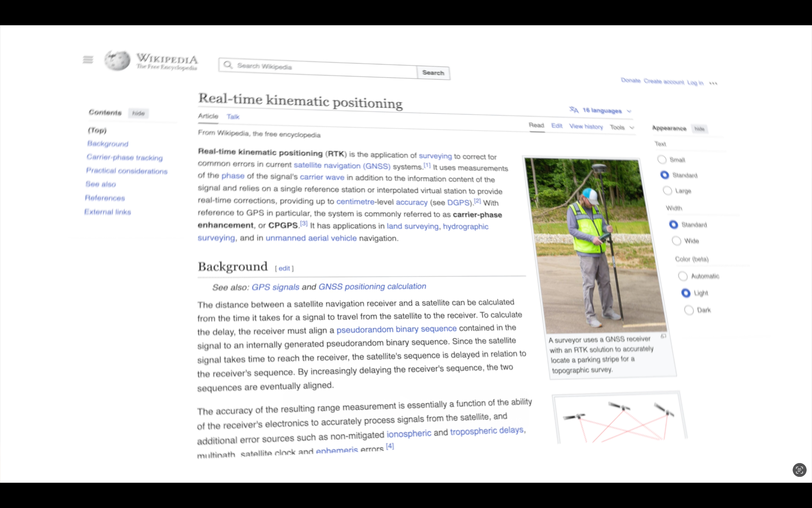This screenshot has height=508, width=812.
Task: Click the search magnifier icon
Action: pyautogui.click(x=228, y=65)
